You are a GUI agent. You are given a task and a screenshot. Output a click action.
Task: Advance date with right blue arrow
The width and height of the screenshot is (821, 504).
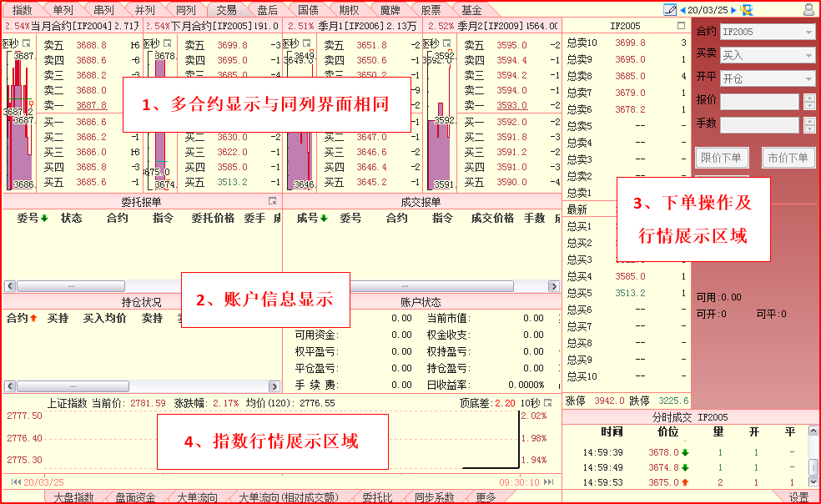[733, 10]
